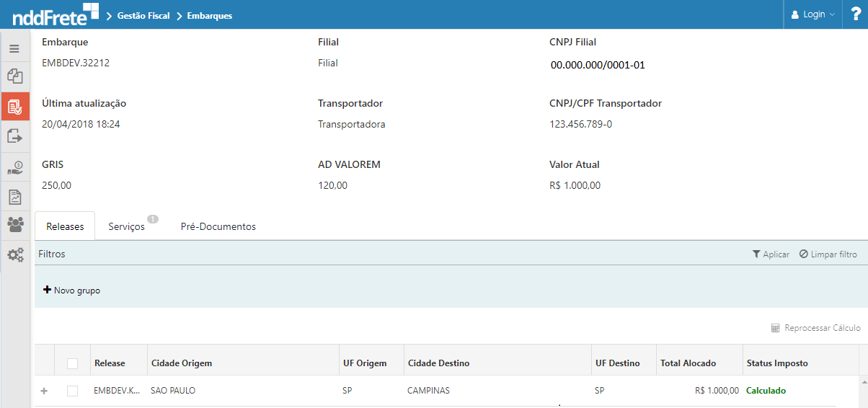Switch to the Releases tab

pyautogui.click(x=65, y=226)
